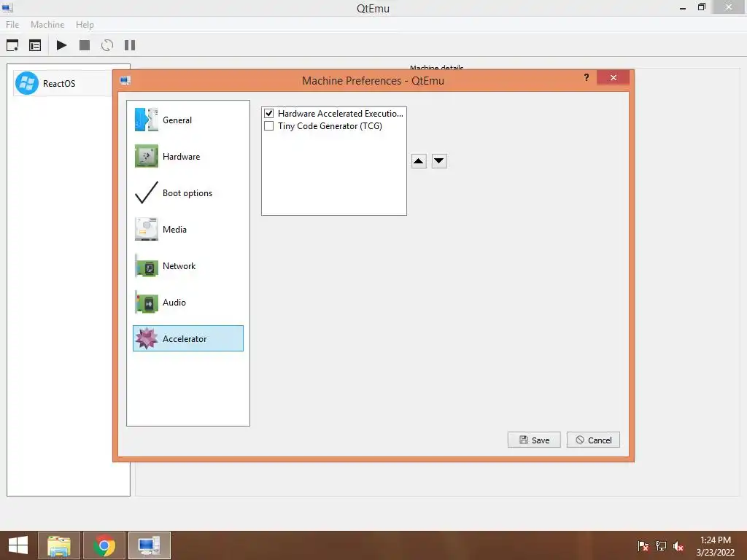Open the Help menu
This screenshot has width=747, height=560.
(x=85, y=24)
